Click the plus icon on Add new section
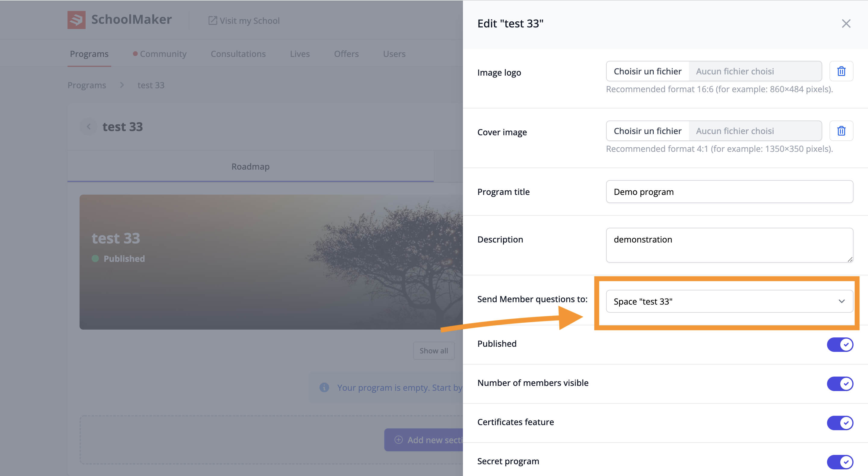The width and height of the screenshot is (868, 476). point(399,440)
